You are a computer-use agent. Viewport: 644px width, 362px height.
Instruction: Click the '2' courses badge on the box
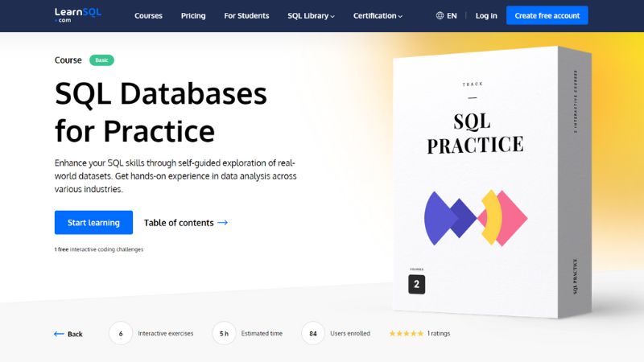click(416, 284)
